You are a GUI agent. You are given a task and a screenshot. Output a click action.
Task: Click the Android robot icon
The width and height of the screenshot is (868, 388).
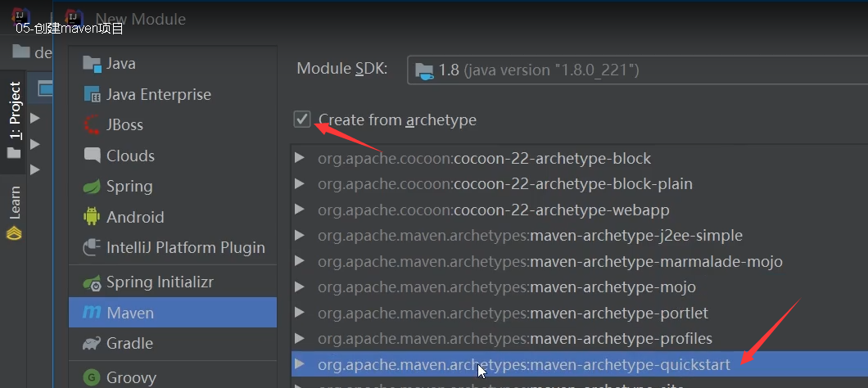(x=92, y=217)
